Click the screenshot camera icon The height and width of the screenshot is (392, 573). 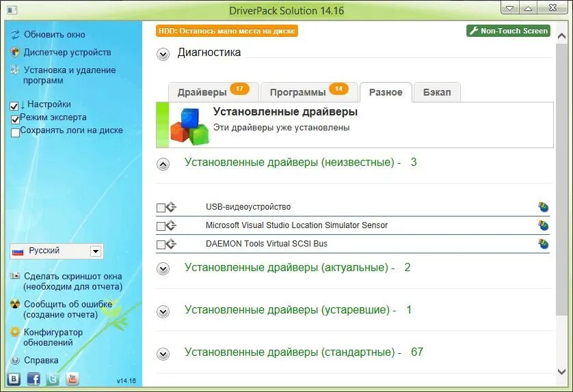(15, 276)
